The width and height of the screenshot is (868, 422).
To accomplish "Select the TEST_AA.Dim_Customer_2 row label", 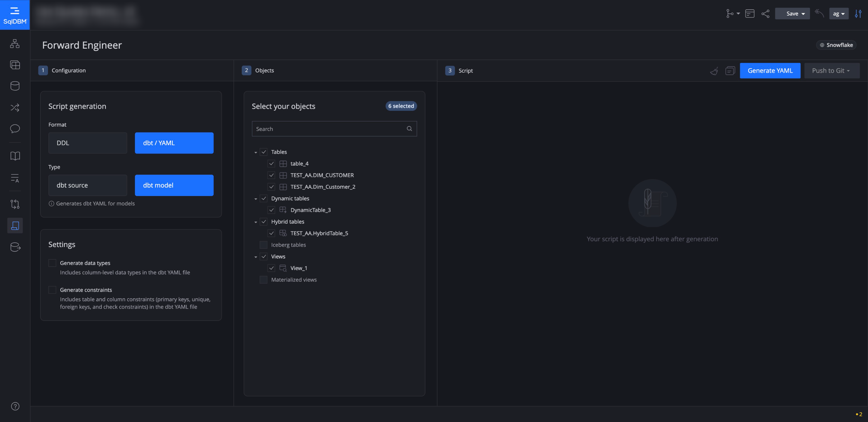I will [x=323, y=187].
